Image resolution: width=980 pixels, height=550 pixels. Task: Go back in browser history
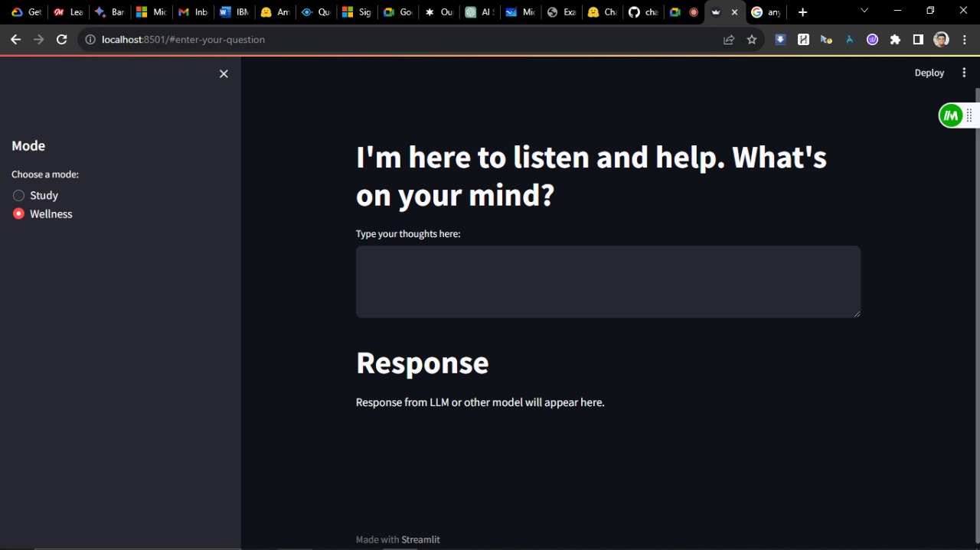pyautogui.click(x=15, y=40)
